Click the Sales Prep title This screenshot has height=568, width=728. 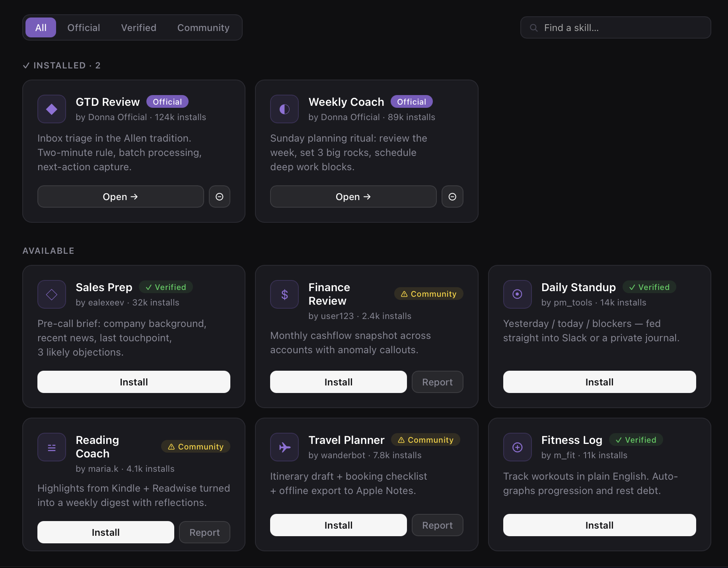click(104, 287)
